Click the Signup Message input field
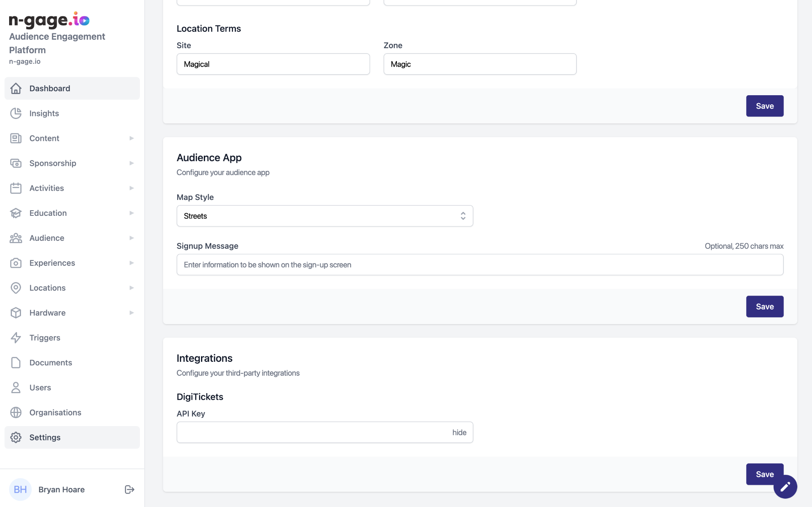This screenshot has width=812, height=507. (x=480, y=265)
